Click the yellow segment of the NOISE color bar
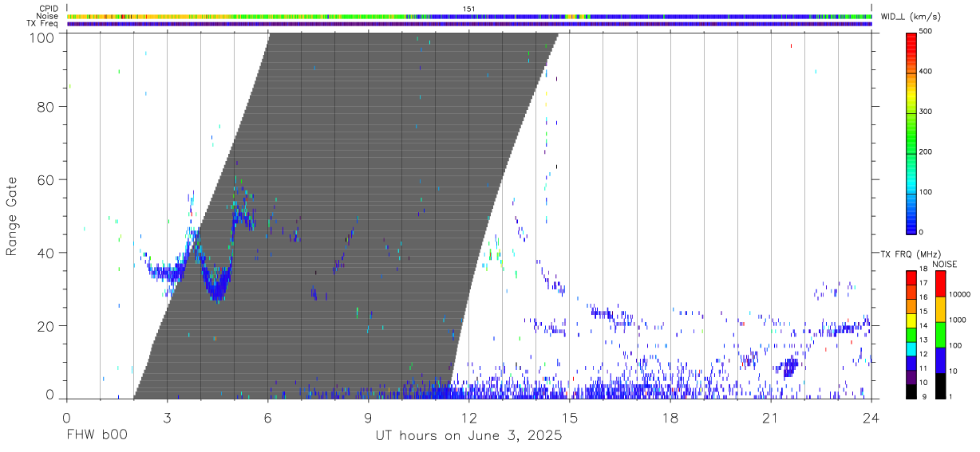The height and width of the screenshot is (452, 980). pos(940,309)
